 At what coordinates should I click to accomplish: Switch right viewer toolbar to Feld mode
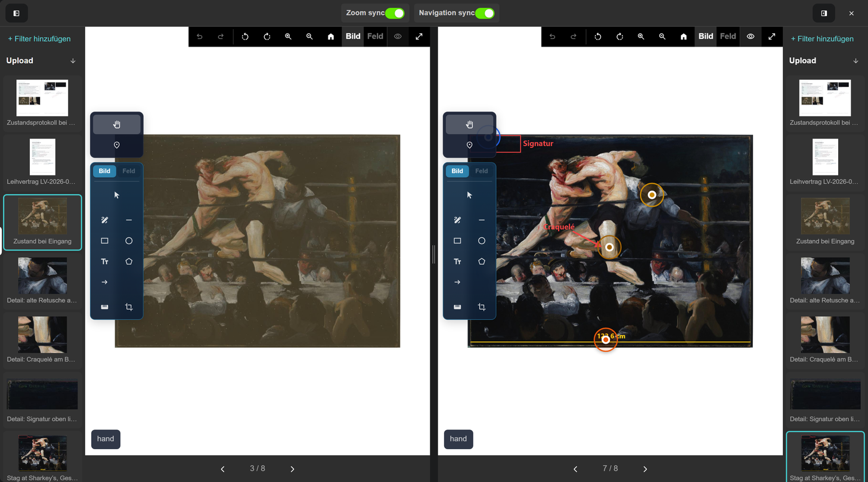(728, 36)
